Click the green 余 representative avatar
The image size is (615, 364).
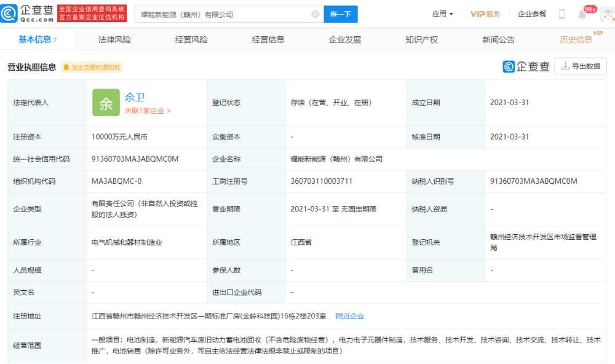click(106, 103)
